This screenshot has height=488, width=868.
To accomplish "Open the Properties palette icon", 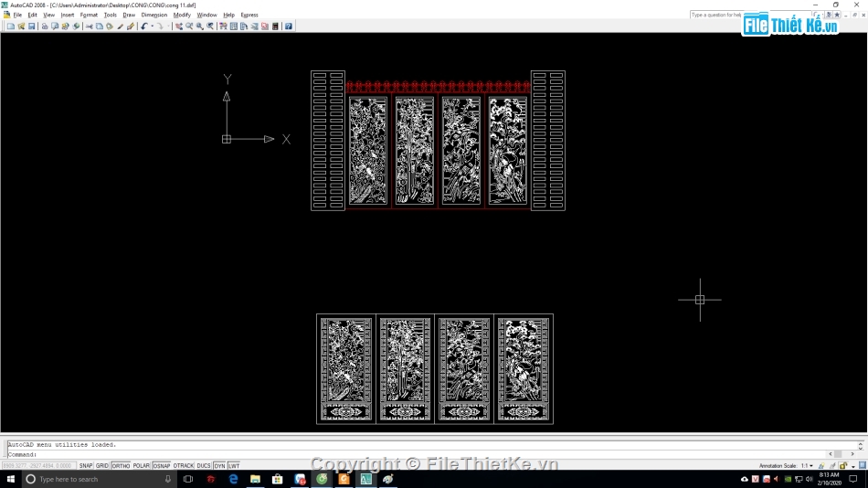I will [223, 26].
